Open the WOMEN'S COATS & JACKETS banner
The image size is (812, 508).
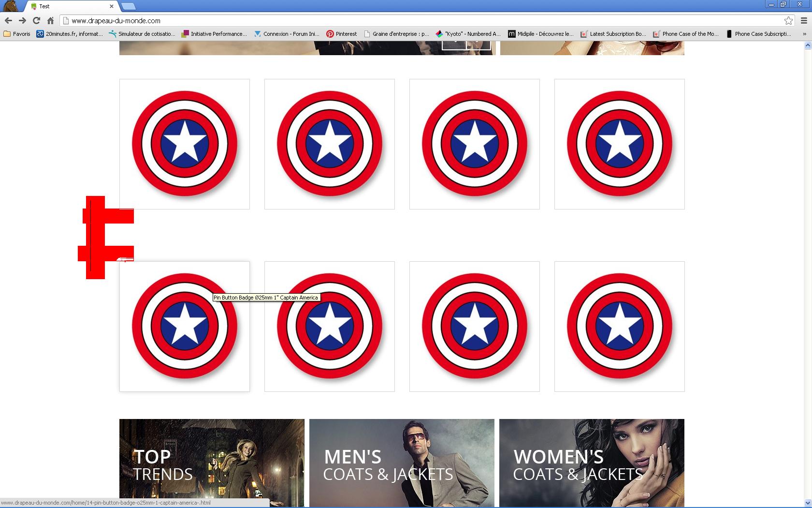pos(592,463)
